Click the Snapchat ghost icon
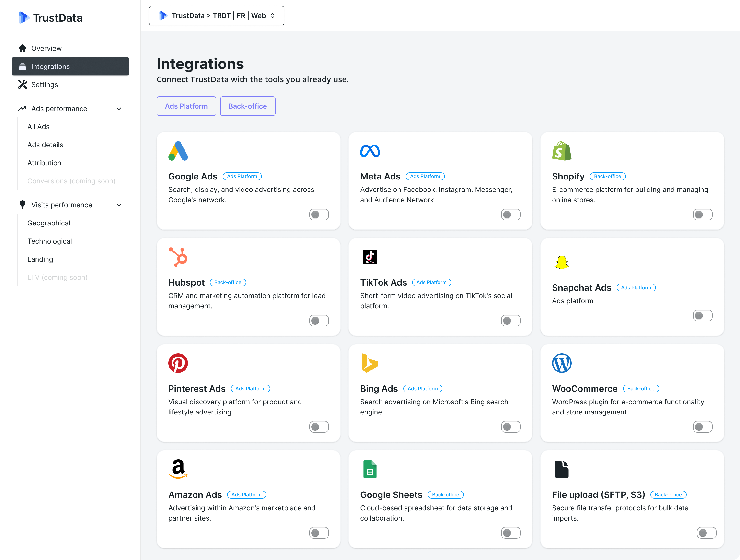This screenshot has height=560, width=740. (561, 262)
